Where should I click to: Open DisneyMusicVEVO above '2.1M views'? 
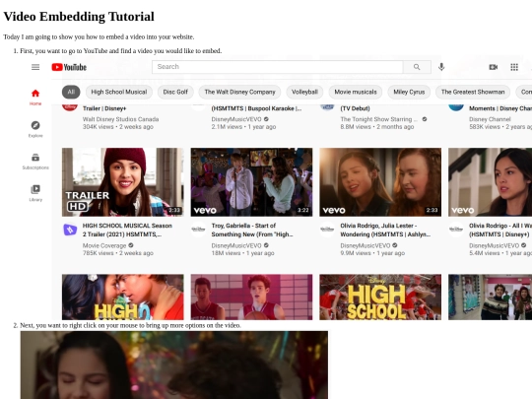236,119
